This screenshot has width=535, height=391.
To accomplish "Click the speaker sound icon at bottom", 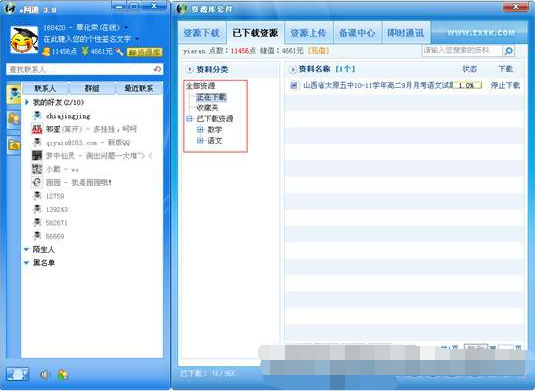I will click(45, 375).
